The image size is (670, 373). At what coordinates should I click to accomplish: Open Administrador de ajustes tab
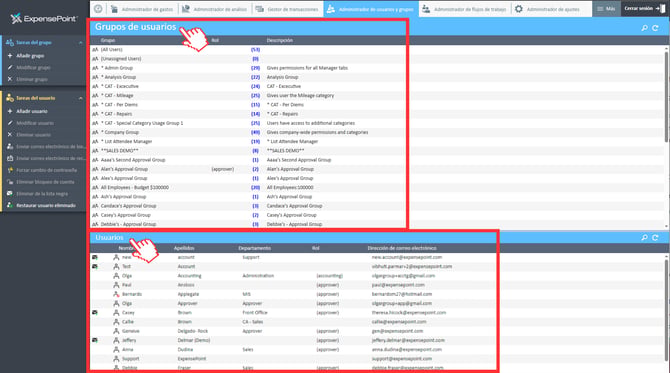tap(547, 9)
